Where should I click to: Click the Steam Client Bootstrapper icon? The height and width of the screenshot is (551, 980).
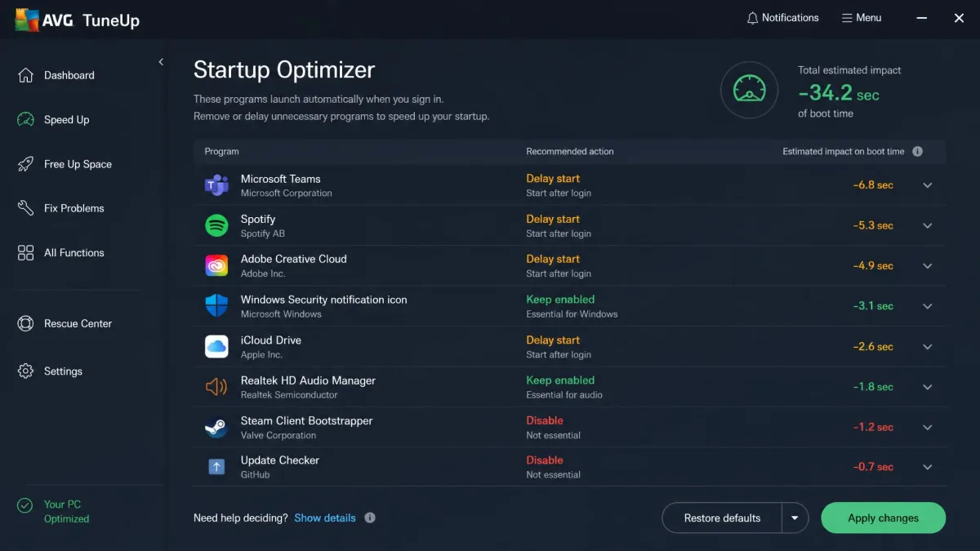(216, 427)
